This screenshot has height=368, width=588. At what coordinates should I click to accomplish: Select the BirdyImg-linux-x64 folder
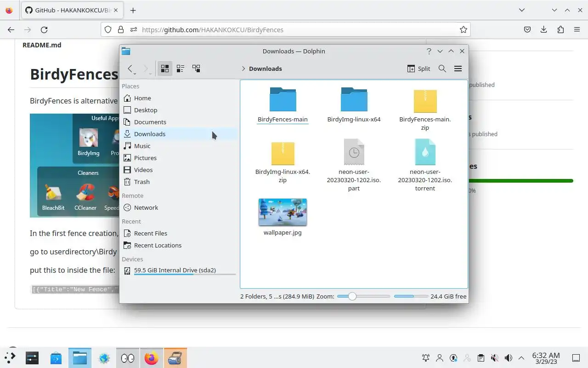point(354,105)
